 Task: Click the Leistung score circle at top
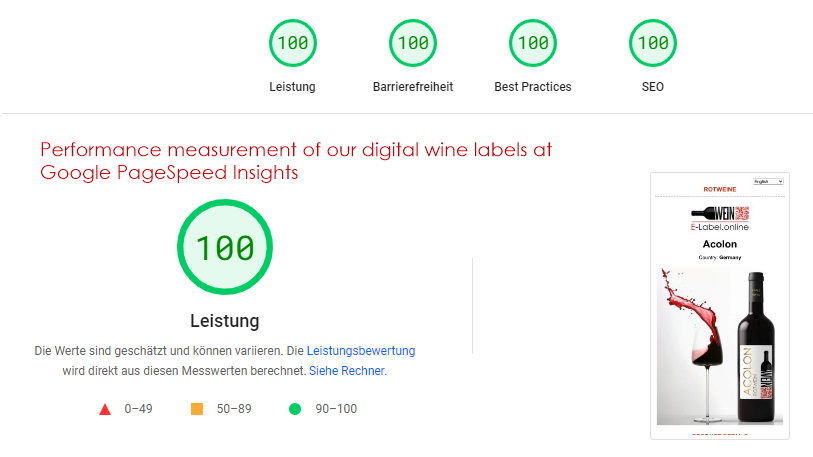[292, 43]
